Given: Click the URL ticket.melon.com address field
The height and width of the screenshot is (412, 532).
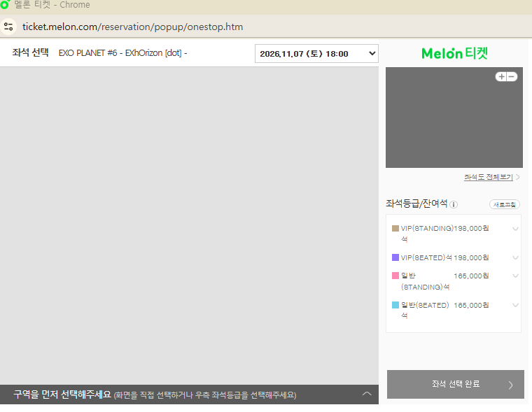Looking at the screenshot, I should [x=133, y=27].
